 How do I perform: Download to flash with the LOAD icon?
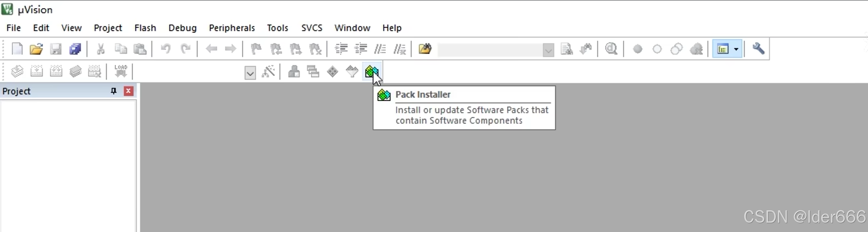coord(121,71)
